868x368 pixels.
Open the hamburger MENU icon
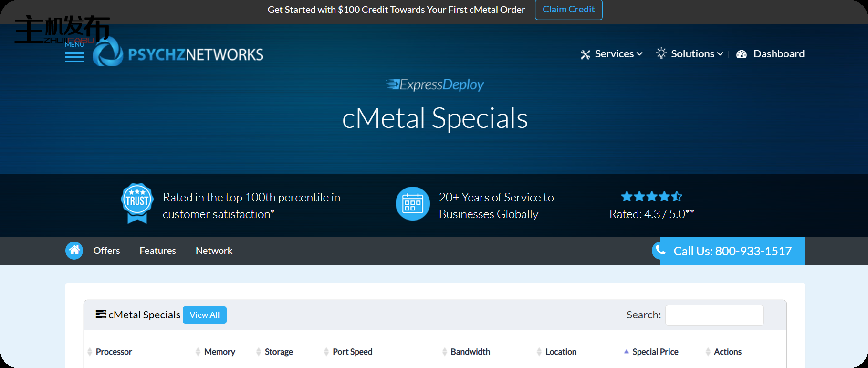[x=74, y=57]
